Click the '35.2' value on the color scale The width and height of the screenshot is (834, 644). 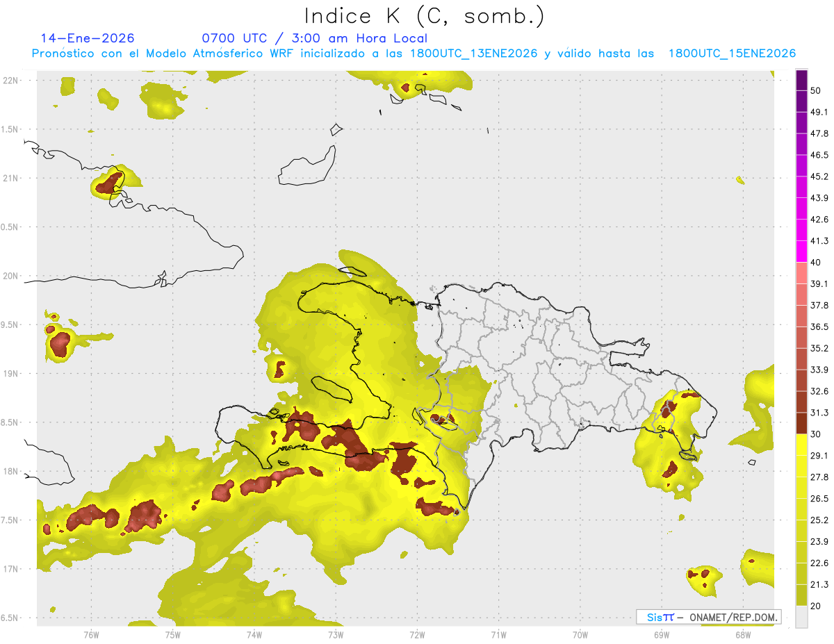819,348
